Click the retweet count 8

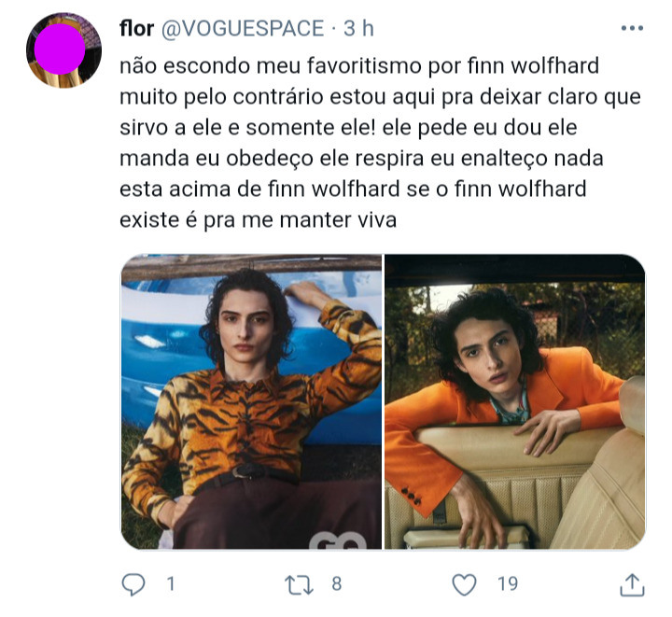[336, 584]
